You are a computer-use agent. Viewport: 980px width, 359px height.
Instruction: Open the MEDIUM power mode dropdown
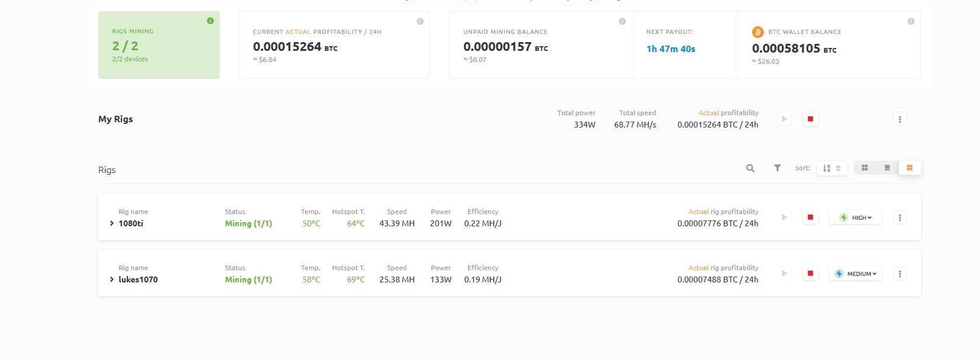(856, 274)
